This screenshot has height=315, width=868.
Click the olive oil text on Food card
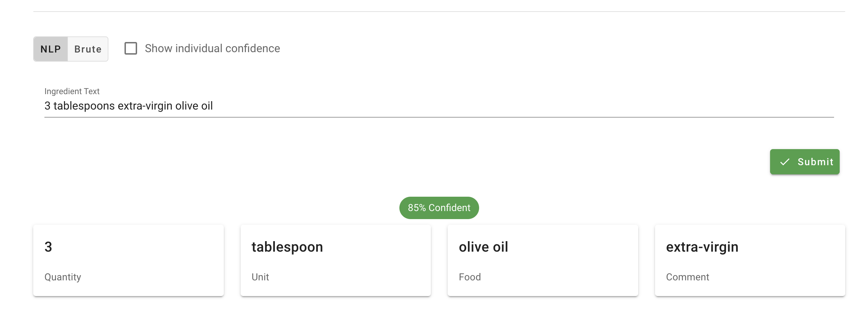click(x=483, y=247)
